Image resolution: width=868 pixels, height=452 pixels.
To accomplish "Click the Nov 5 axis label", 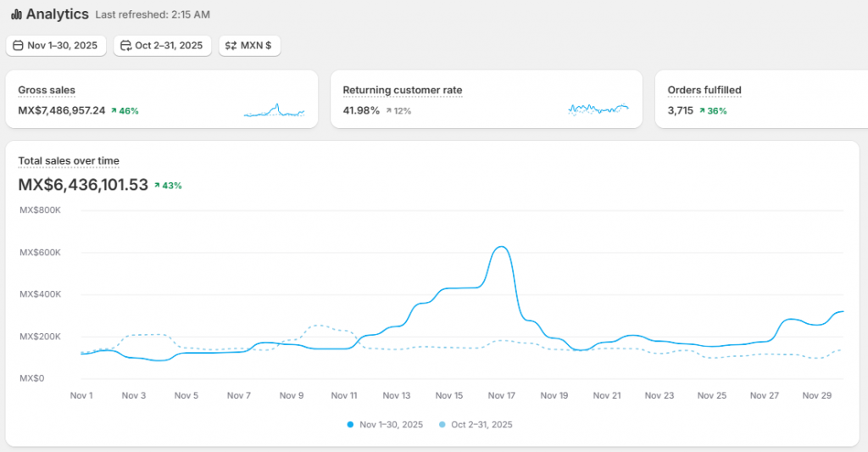I will tap(186, 395).
